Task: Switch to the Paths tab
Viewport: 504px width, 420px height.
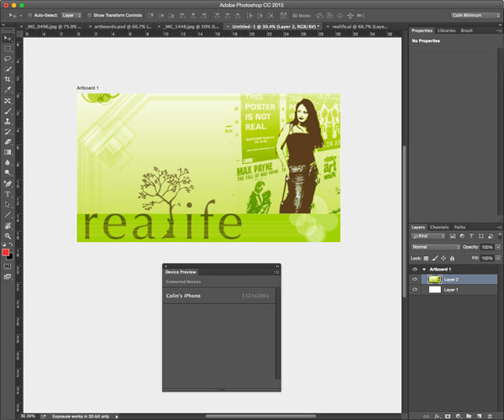Action: click(459, 227)
